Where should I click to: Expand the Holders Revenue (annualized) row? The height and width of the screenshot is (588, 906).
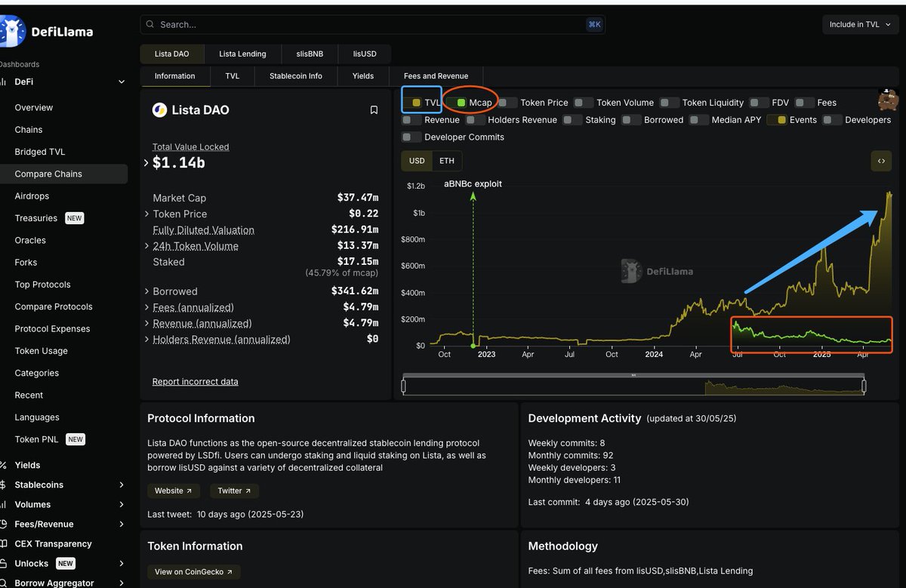tap(146, 340)
